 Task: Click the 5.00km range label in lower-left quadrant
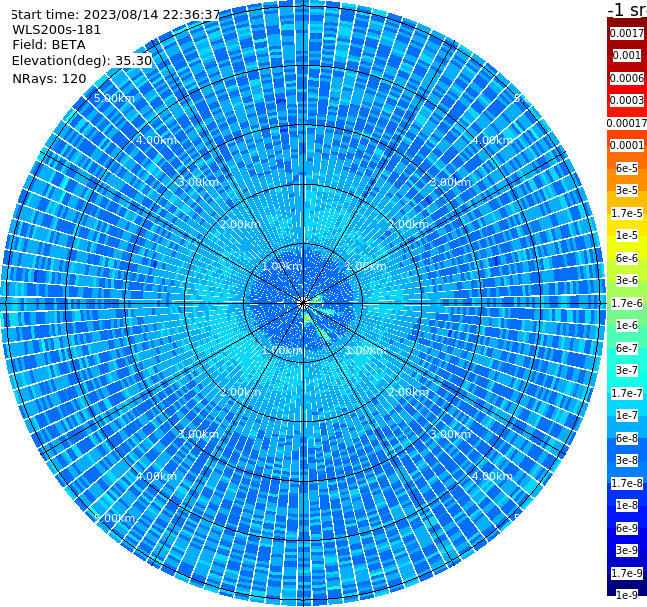coord(114,518)
